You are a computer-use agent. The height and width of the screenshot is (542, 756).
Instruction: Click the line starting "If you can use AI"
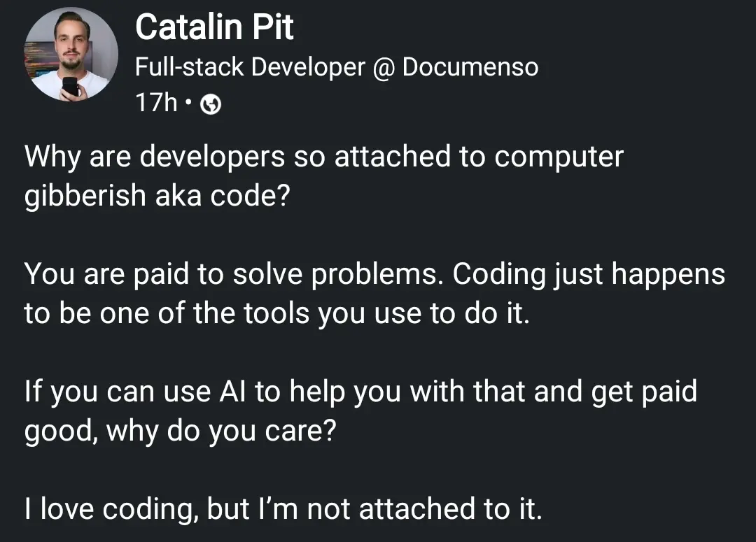pos(360,390)
